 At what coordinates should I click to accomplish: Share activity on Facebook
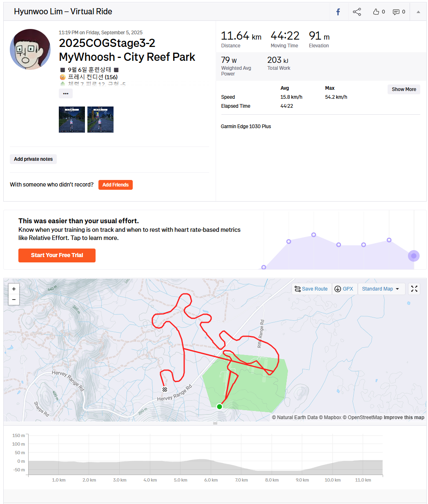[x=338, y=12]
